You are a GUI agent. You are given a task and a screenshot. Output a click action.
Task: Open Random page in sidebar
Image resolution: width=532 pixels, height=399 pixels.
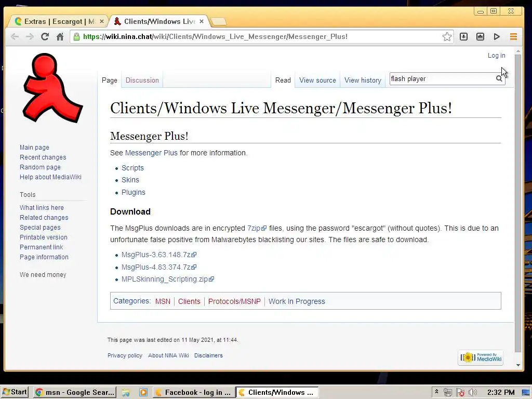pos(40,167)
